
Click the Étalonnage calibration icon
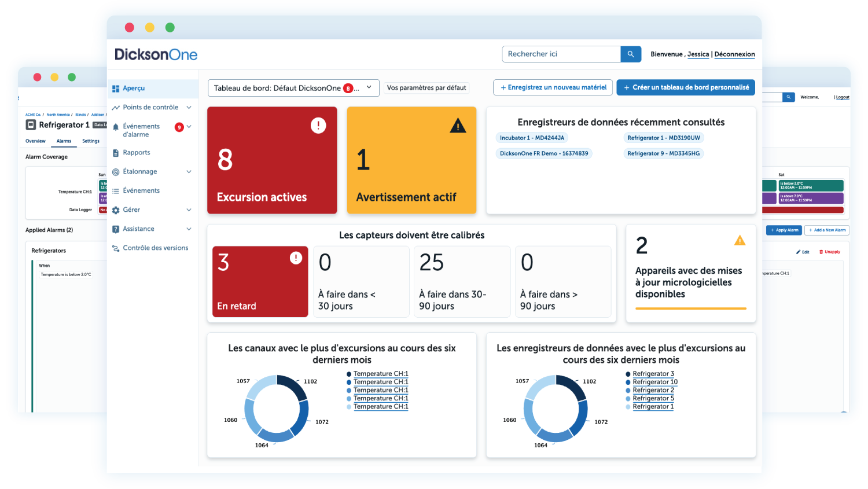click(116, 172)
